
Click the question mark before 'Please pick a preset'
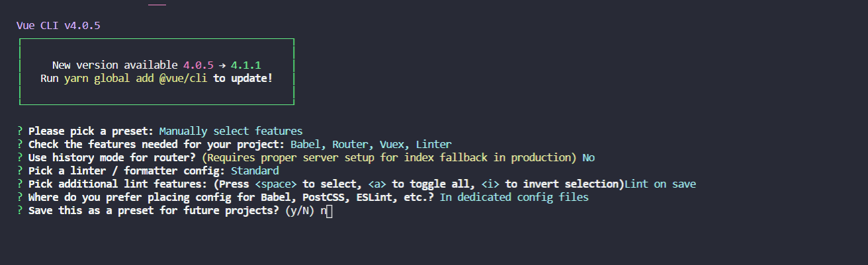(20, 131)
